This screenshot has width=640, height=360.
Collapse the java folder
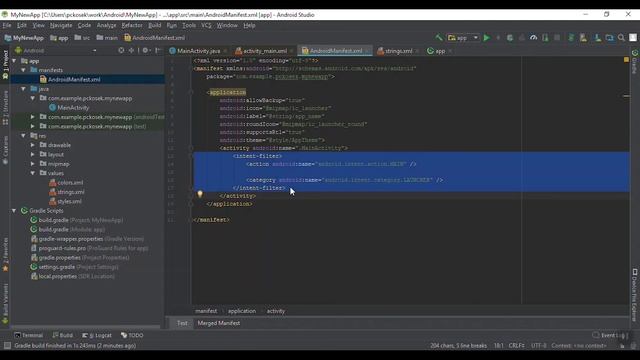coord(24,89)
